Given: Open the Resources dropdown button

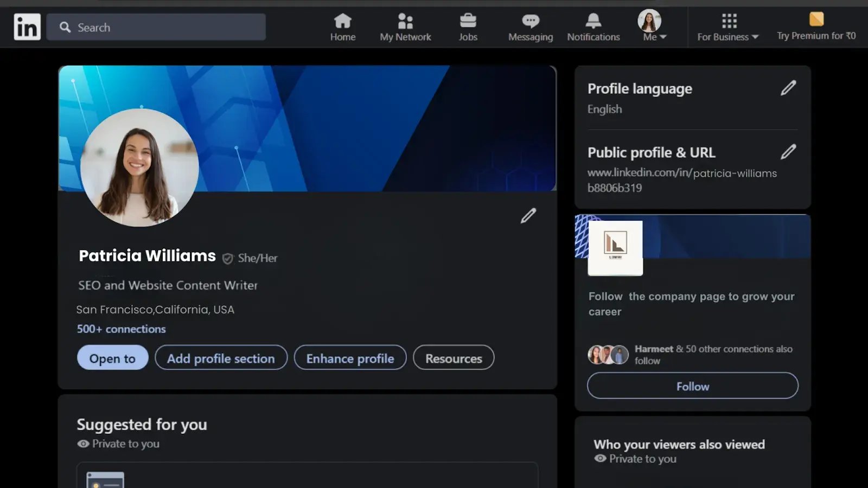Looking at the screenshot, I should (454, 358).
